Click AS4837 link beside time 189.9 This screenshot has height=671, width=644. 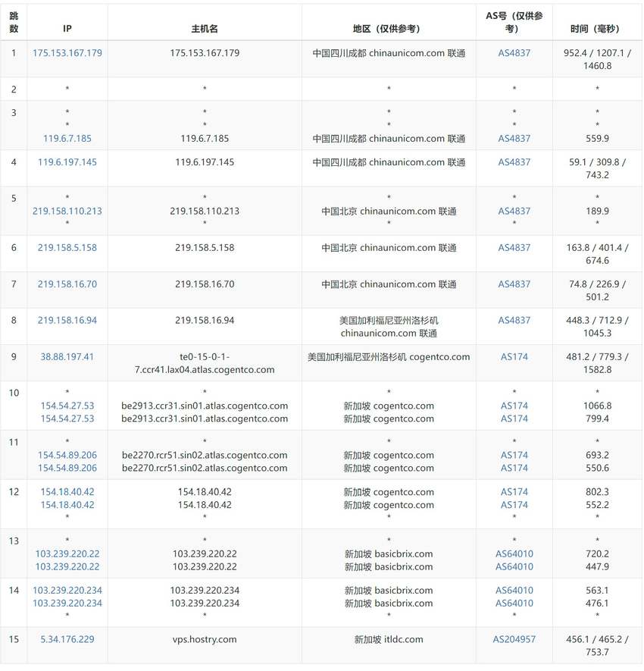514,211
